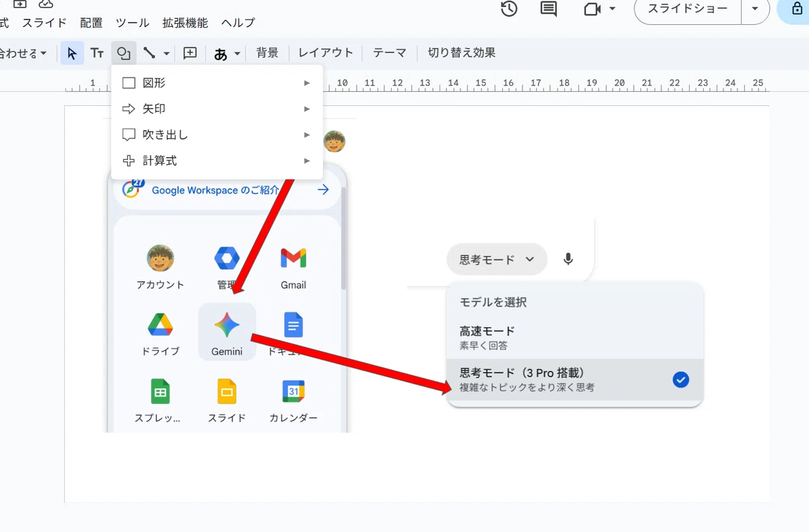Toggle the shape tool button
Image resolution: width=809 pixels, height=532 pixels.
coord(123,53)
